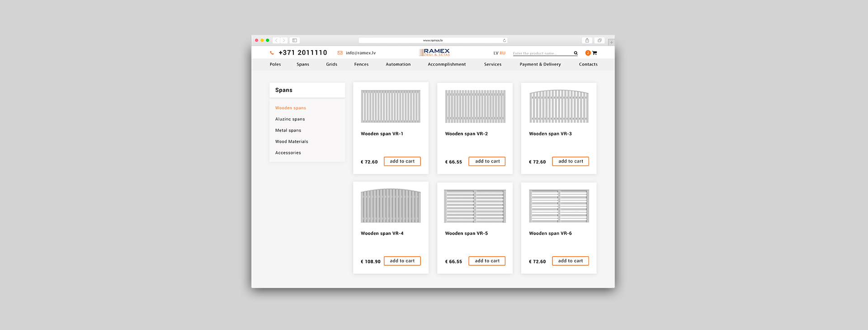Click the RAMEX logo
This screenshot has height=330, width=868.
435,52
